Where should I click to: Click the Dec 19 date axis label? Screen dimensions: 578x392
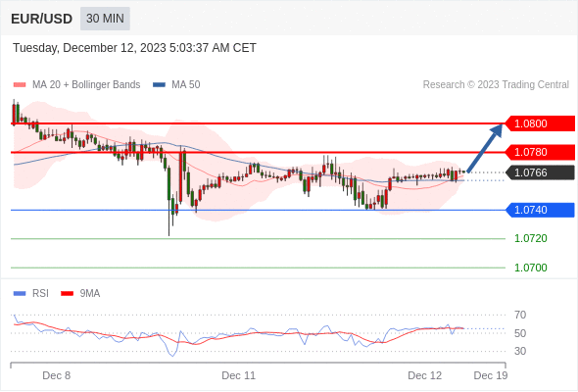pyautogui.click(x=491, y=375)
